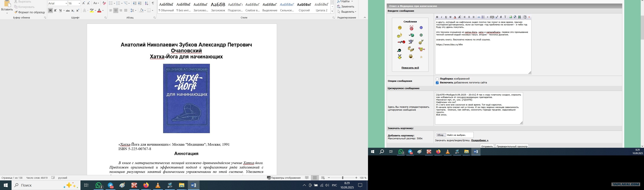Open the font size 16 dropdown
This screenshot has width=644, height=190.
click(79, 3)
